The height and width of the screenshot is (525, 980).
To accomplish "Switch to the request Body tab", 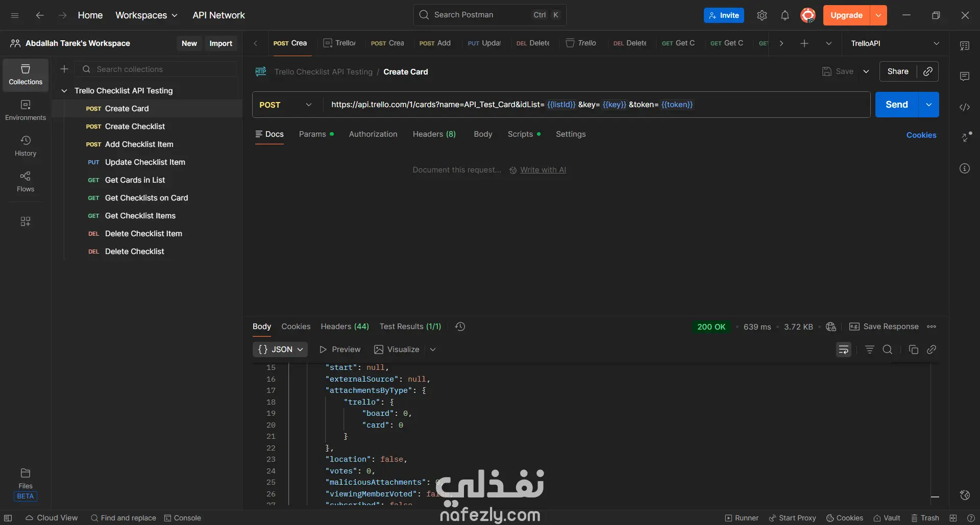I will (x=483, y=134).
